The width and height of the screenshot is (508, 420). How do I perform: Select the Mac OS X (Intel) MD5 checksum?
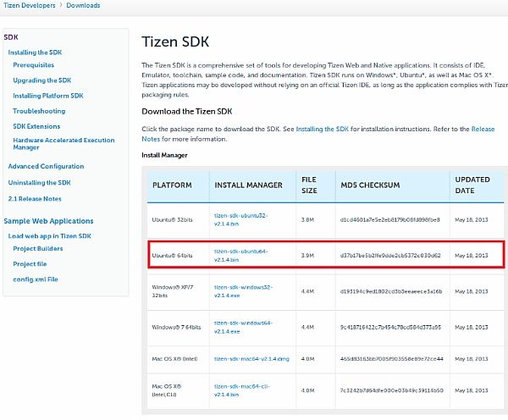click(391, 359)
